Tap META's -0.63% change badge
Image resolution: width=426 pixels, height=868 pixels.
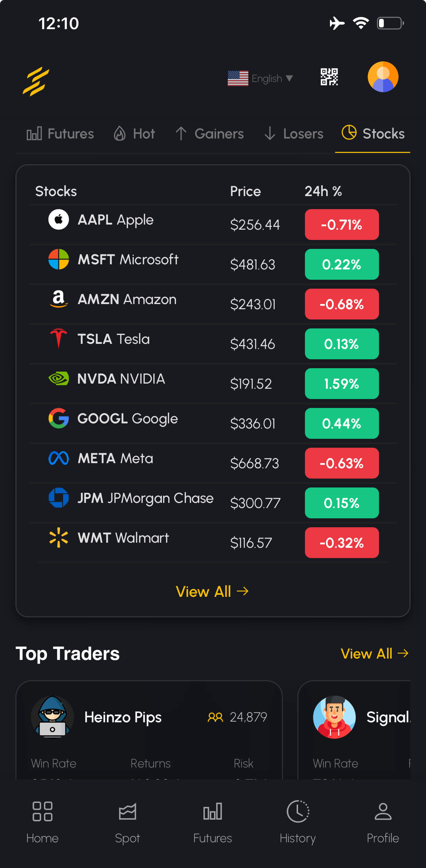[x=342, y=463]
